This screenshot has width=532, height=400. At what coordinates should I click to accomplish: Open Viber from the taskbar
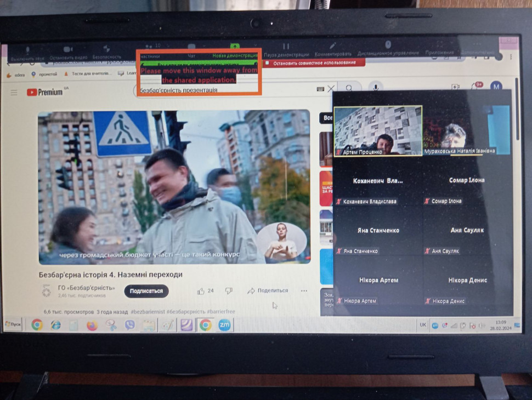129,325
